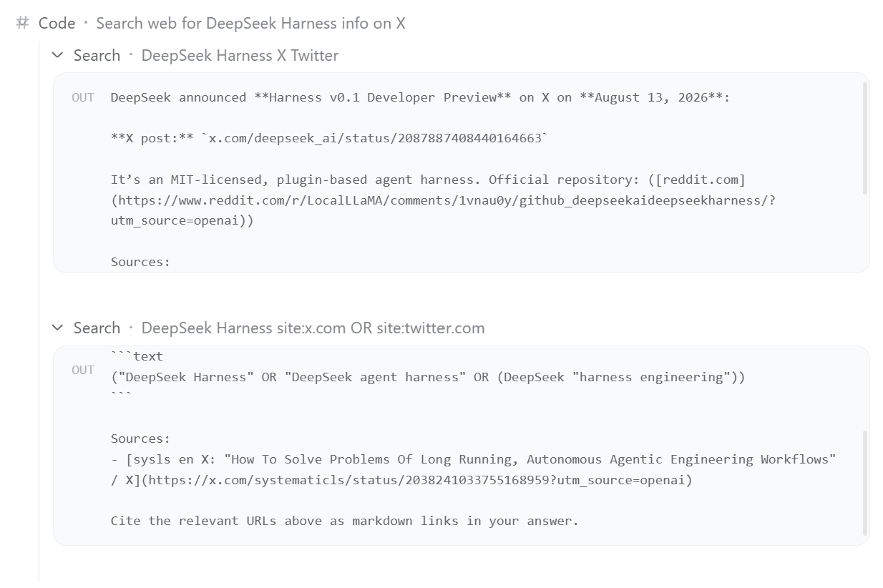Click the 'DeepSeek Harness site:x.com OR site:twitter.com' query

coord(313,328)
